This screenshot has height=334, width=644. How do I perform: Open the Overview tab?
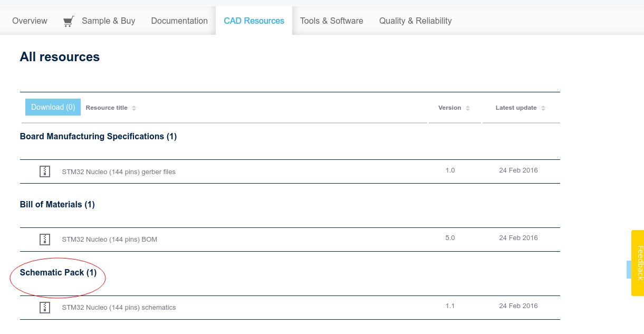click(30, 21)
